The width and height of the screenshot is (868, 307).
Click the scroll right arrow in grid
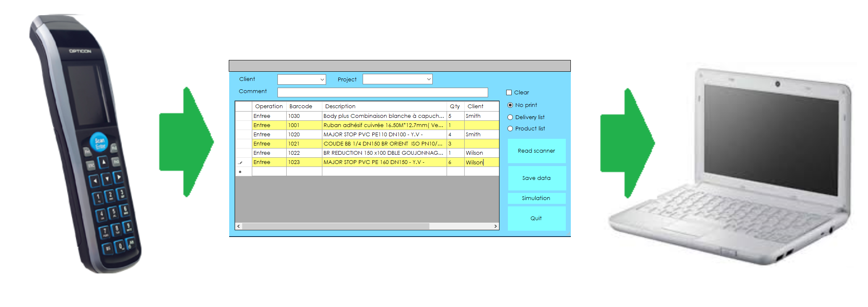[x=495, y=226]
